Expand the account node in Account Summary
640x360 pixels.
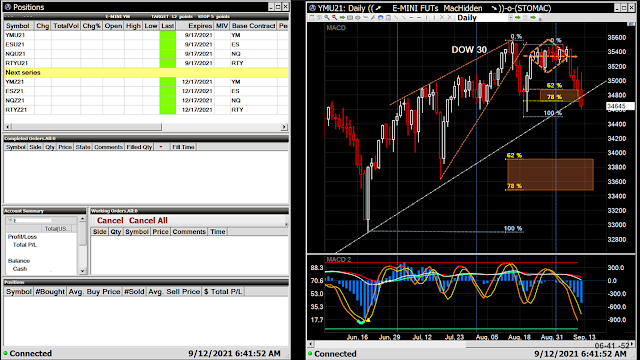pos(10,220)
